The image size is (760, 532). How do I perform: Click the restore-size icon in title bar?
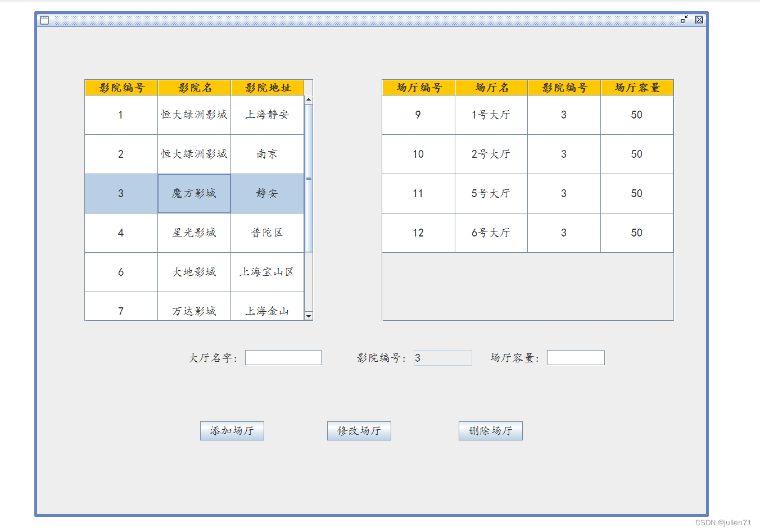pos(684,20)
